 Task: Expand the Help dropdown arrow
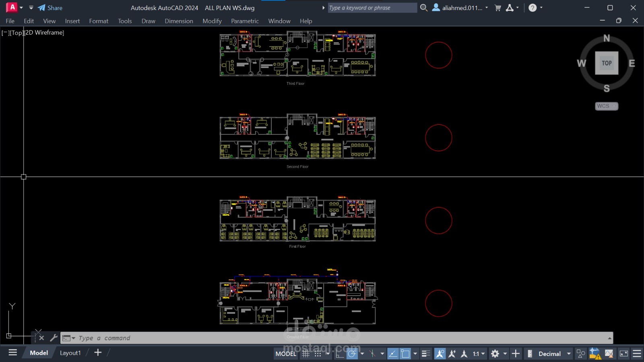tap(541, 8)
